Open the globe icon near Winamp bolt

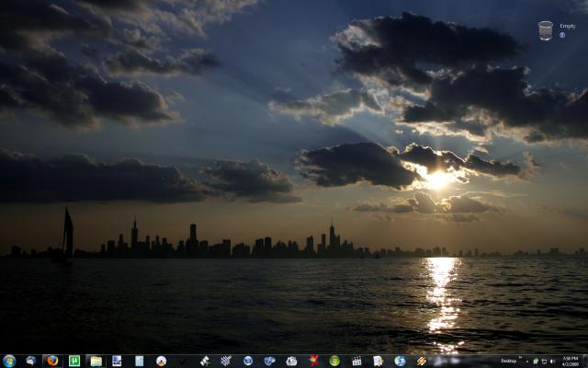pos(400,361)
